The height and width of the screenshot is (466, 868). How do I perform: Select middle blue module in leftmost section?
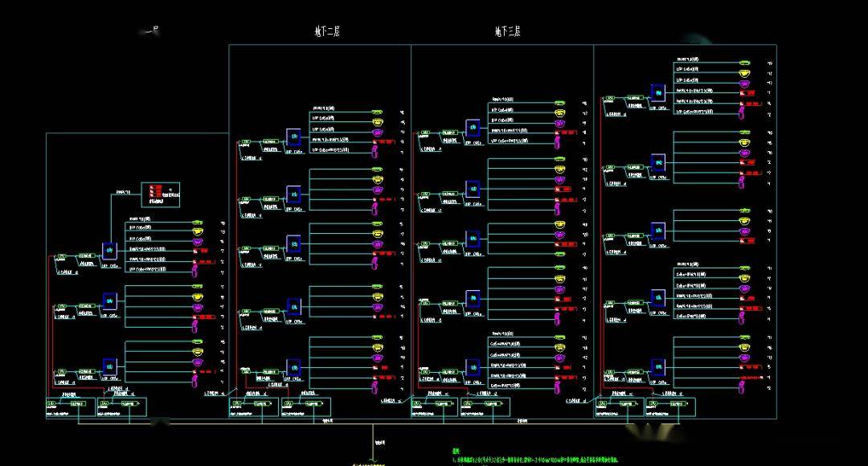[110, 301]
